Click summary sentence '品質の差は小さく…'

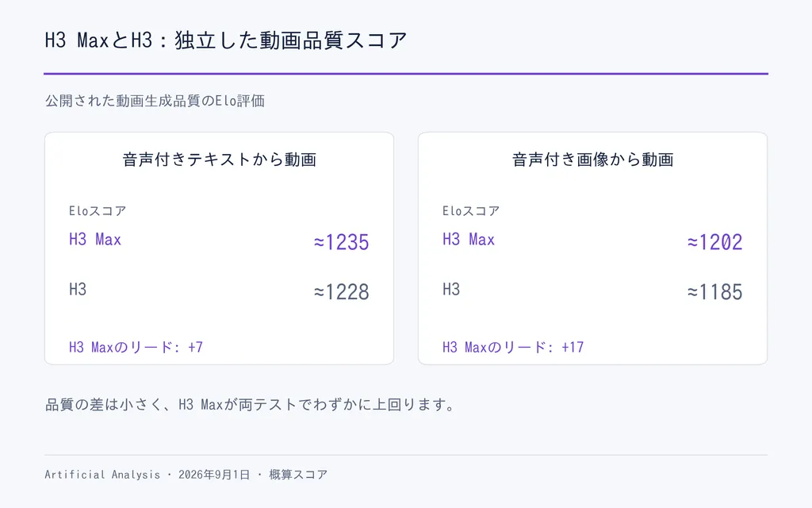click(250, 404)
